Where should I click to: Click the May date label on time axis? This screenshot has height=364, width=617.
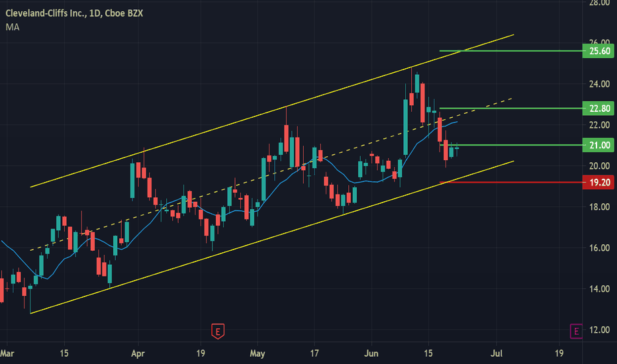258,353
